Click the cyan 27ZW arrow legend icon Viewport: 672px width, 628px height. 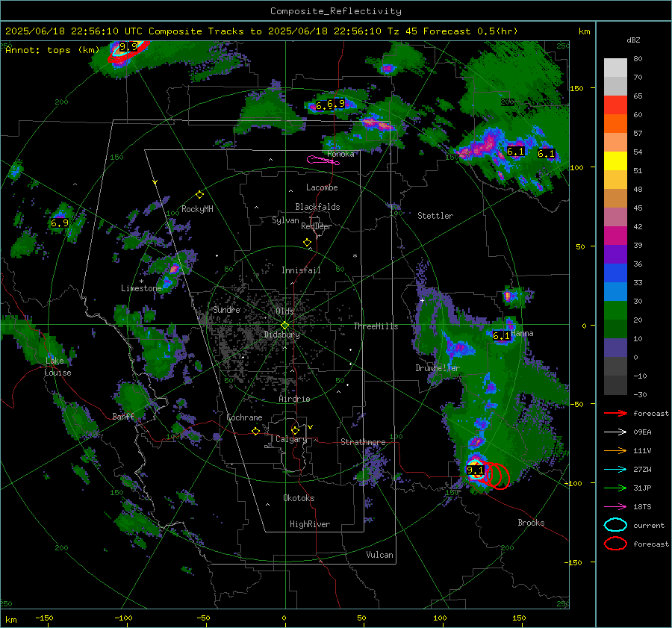pyautogui.click(x=615, y=470)
